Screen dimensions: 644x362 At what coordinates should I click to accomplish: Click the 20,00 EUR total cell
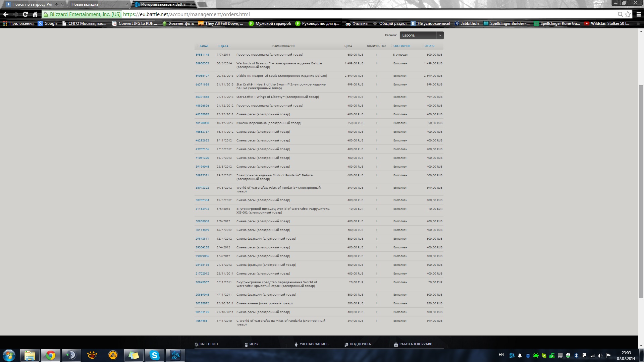point(435,282)
